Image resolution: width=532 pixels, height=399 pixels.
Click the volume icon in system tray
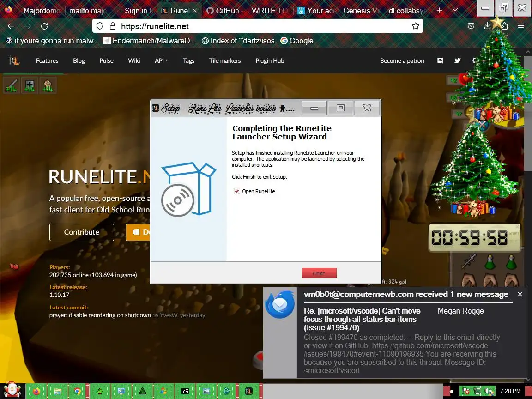click(x=488, y=391)
